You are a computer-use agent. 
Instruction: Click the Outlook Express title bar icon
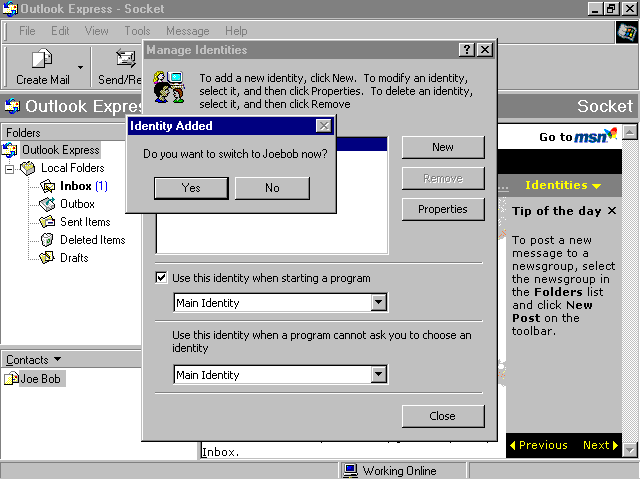point(10,9)
